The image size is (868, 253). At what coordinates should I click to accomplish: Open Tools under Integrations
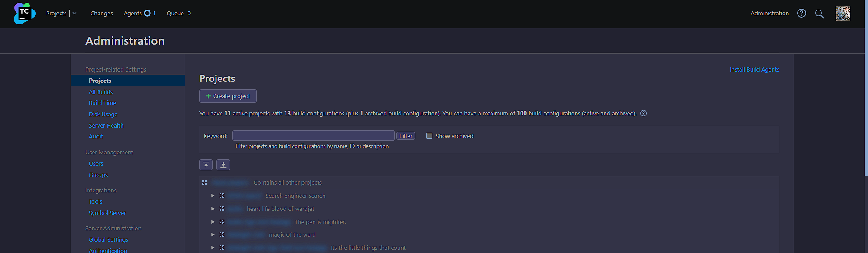point(95,201)
